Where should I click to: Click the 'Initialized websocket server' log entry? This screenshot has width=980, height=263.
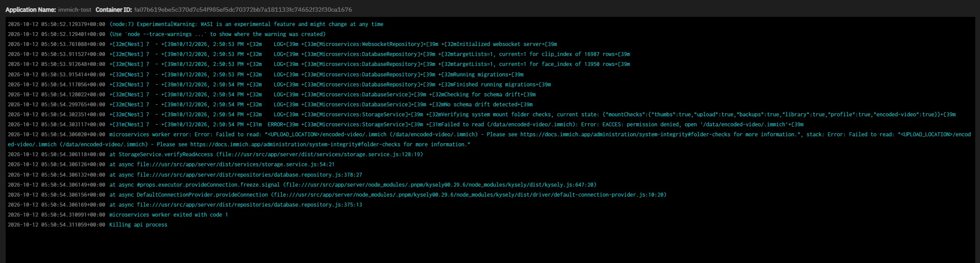click(282, 44)
